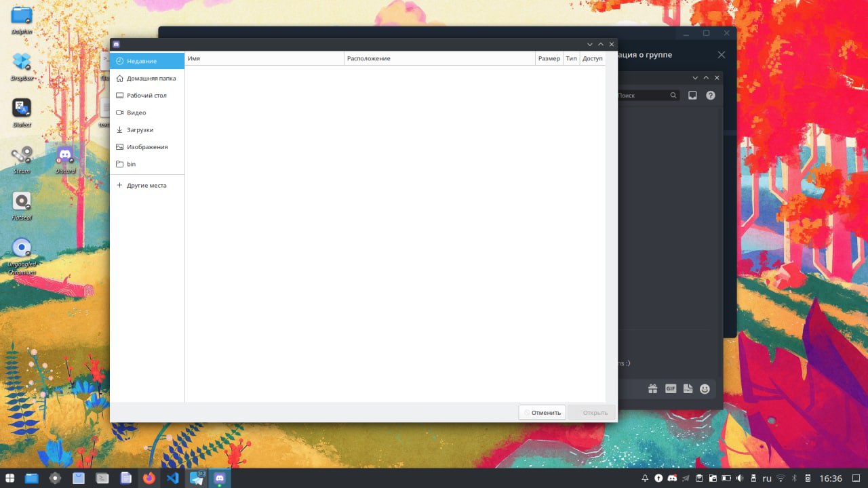
Task: Open the Steam desktop icon
Action: (x=22, y=159)
